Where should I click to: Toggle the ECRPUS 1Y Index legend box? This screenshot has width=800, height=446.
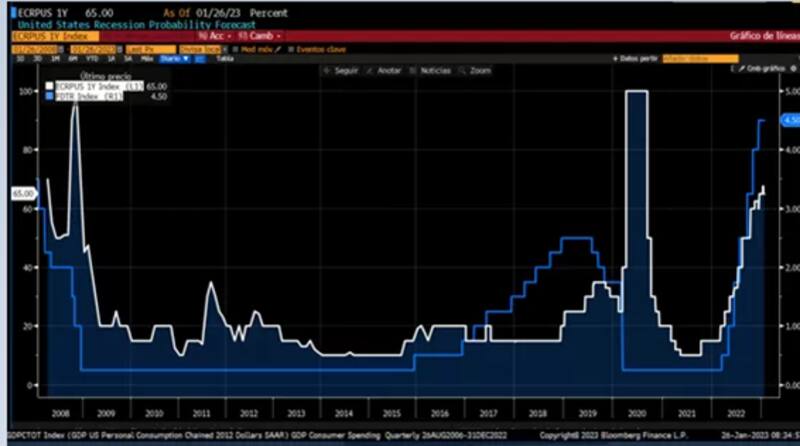(x=48, y=88)
